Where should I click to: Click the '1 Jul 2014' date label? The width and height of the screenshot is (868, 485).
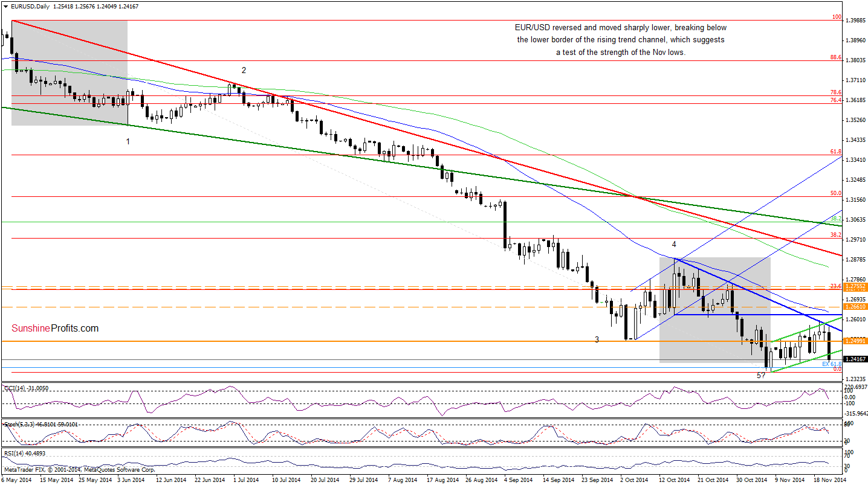pyautogui.click(x=245, y=480)
